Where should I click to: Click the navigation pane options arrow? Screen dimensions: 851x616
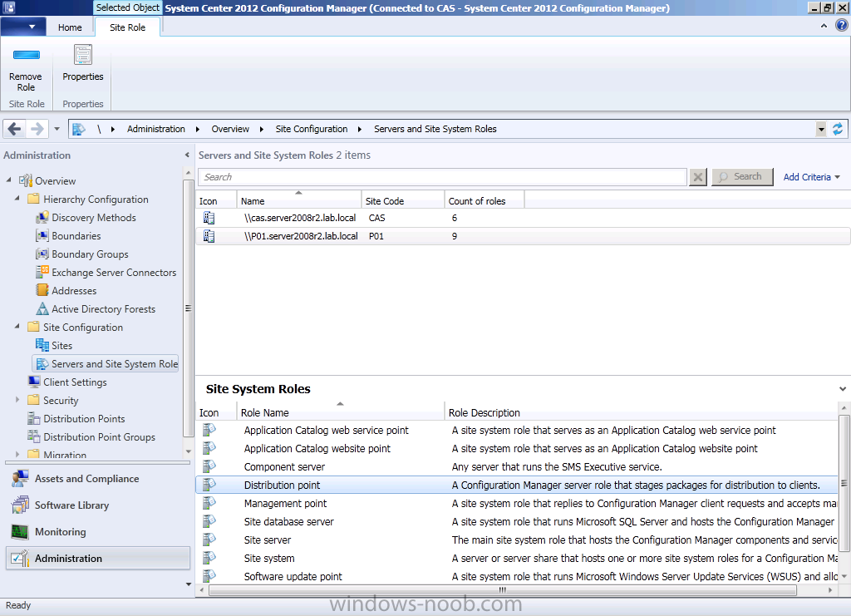[189, 584]
